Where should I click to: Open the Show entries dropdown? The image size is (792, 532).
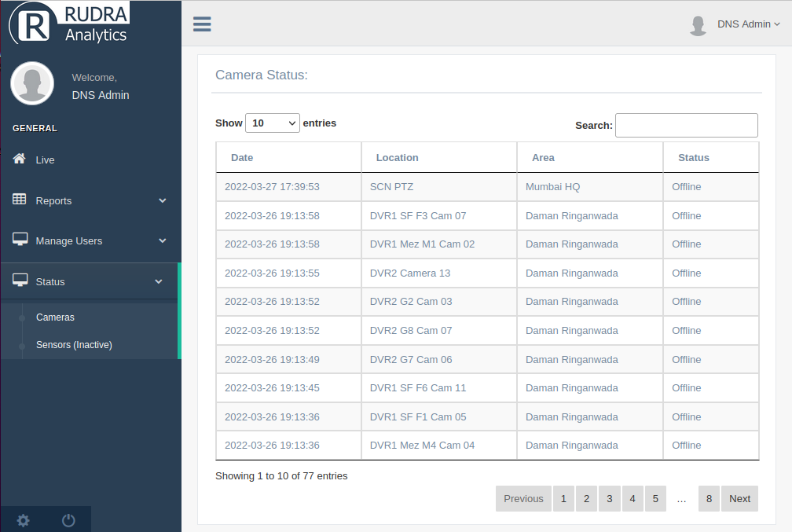273,123
